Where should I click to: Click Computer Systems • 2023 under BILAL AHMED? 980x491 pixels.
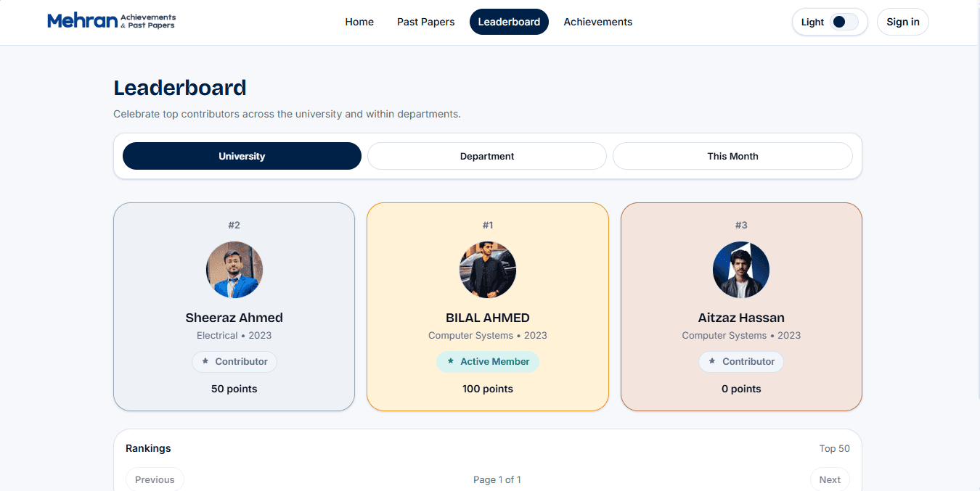pyautogui.click(x=488, y=335)
